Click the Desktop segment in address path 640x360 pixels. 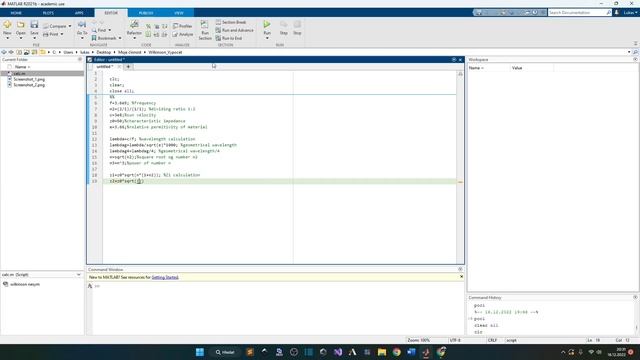click(x=104, y=52)
